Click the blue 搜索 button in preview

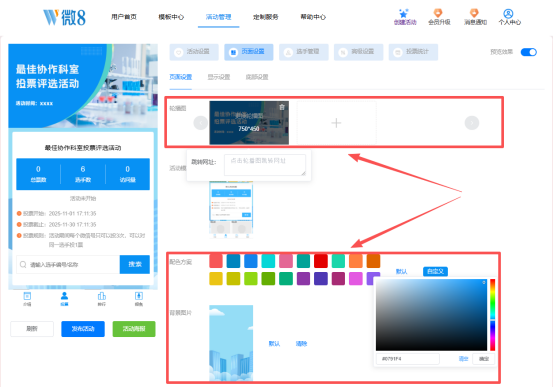pyautogui.click(x=135, y=264)
